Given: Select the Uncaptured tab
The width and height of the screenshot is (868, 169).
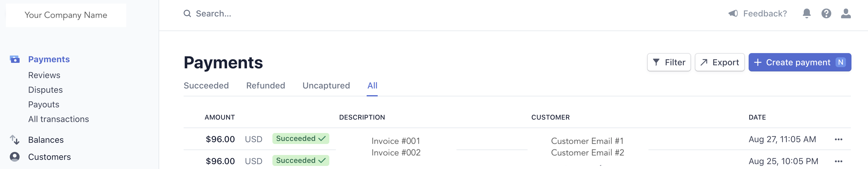Looking at the screenshot, I should click(x=326, y=86).
